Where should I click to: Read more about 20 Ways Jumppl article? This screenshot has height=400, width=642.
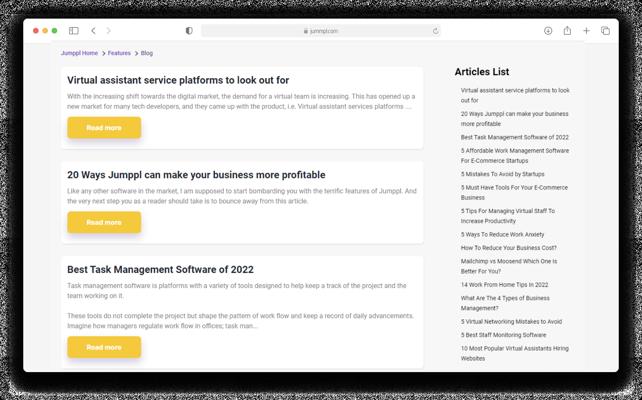click(104, 222)
